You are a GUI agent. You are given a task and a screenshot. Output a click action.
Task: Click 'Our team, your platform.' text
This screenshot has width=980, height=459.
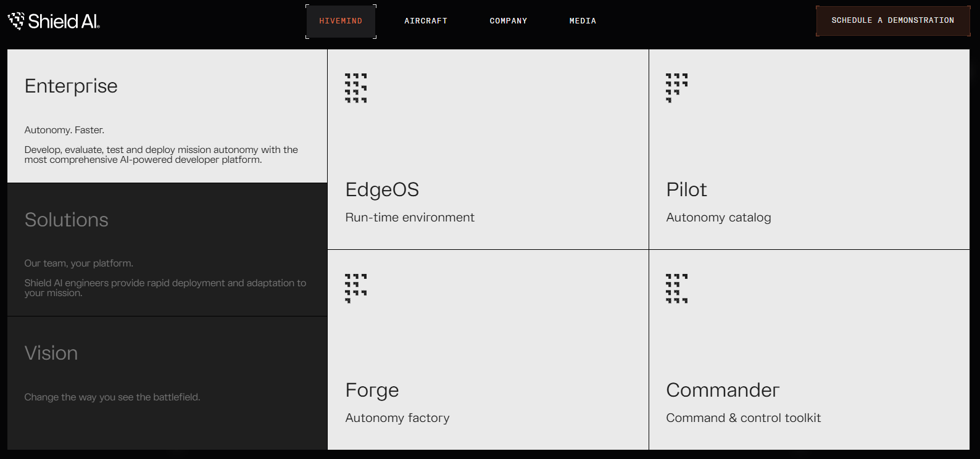click(x=79, y=263)
